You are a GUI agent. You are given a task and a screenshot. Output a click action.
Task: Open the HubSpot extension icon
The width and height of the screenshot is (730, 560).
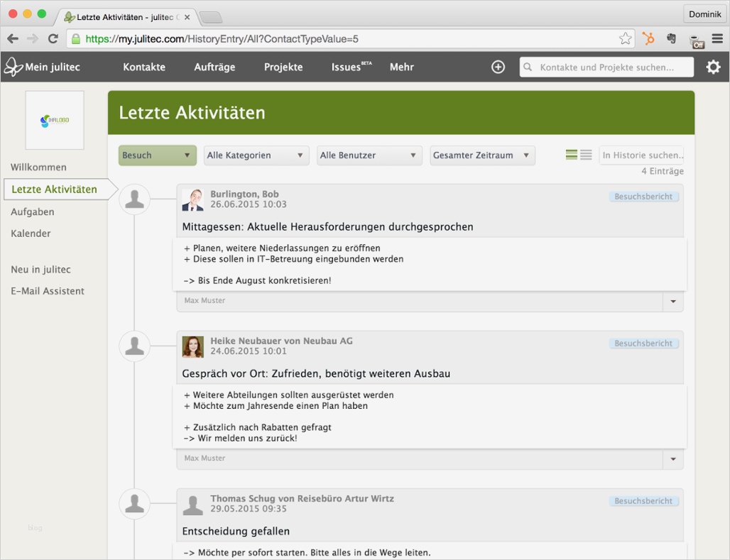(x=648, y=38)
